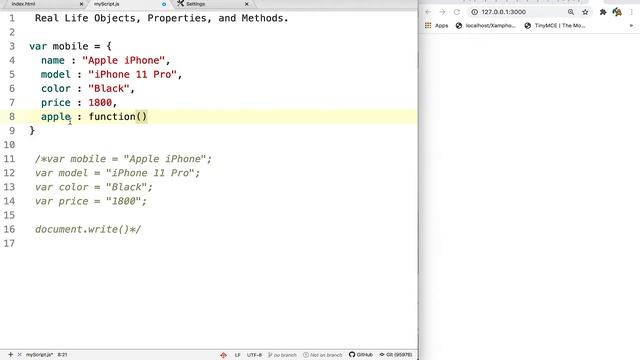
Task: Switch to the index.html editor tab
Action: pyautogui.click(x=23, y=4)
